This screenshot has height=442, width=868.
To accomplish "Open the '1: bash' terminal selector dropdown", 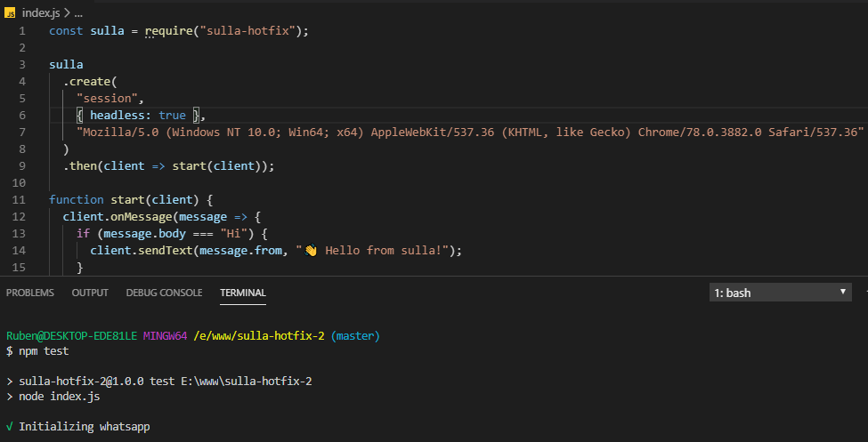I will [x=780, y=292].
